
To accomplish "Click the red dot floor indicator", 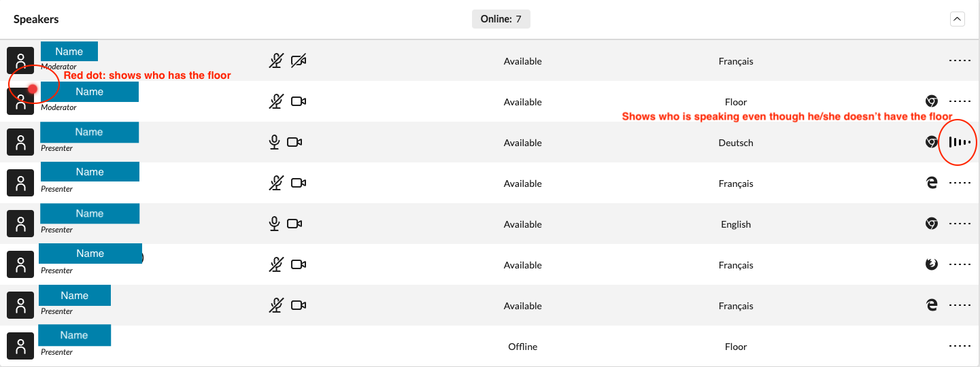I will (33, 89).
